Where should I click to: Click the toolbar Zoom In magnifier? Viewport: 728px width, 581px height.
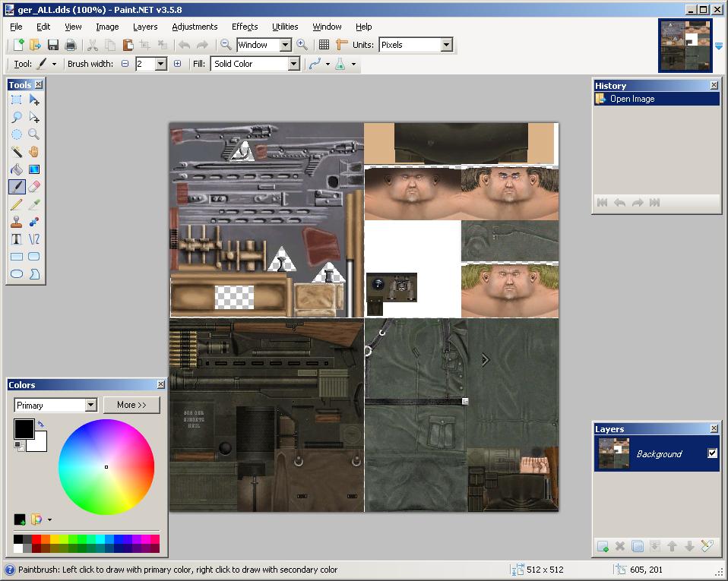pos(302,45)
